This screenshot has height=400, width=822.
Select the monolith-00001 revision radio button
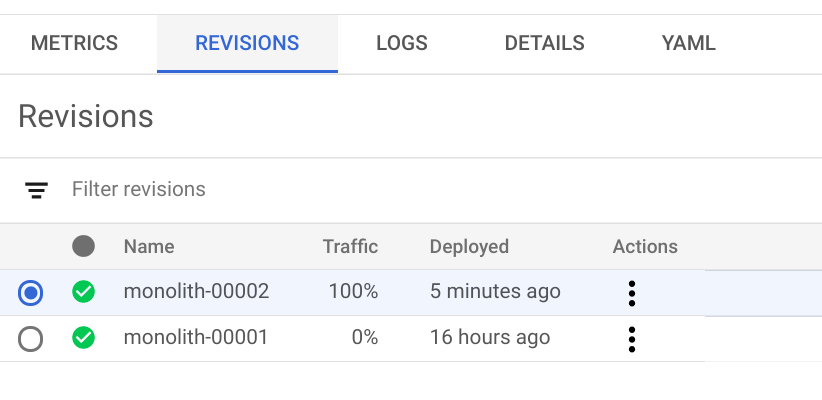[31, 339]
